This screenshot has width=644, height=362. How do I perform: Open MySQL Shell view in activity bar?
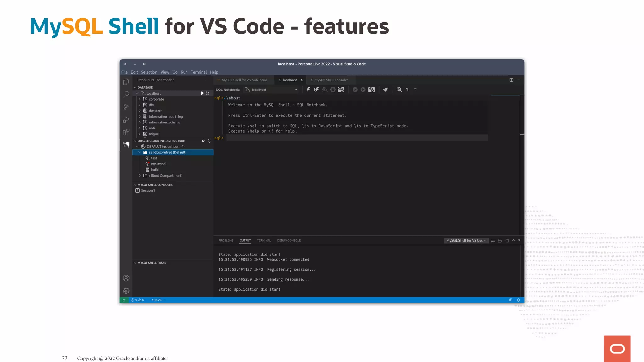pos(126,145)
